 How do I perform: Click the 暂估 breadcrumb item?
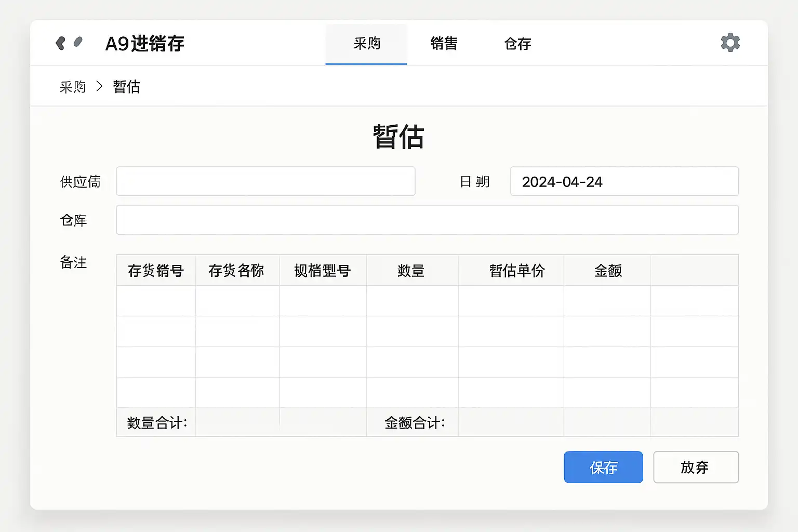[126, 87]
